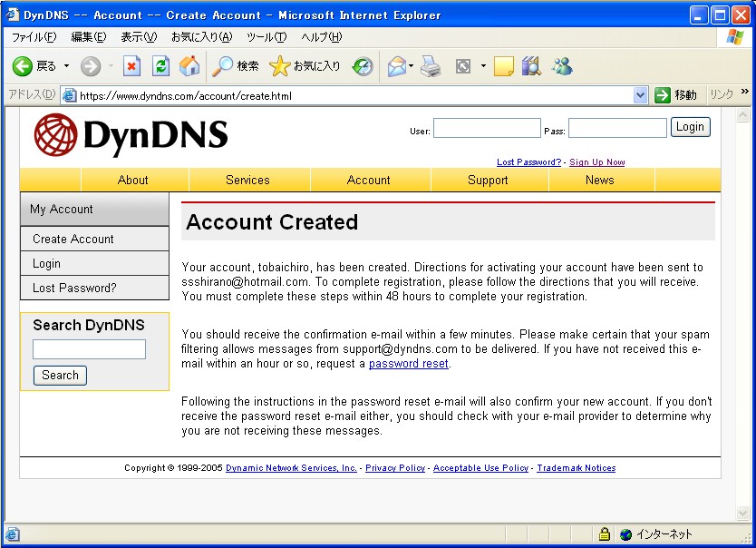Viewport: 756px width, 548px height.
Task: Open Lost Password? entry in sidebar
Action: click(x=94, y=288)
